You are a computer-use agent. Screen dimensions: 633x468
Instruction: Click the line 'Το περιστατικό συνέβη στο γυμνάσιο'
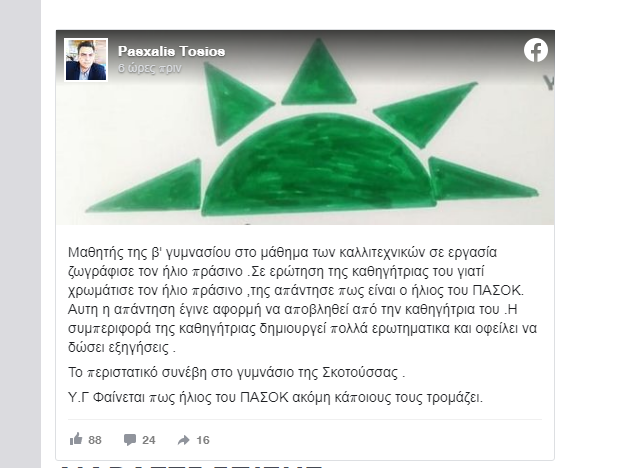(237, 372)
